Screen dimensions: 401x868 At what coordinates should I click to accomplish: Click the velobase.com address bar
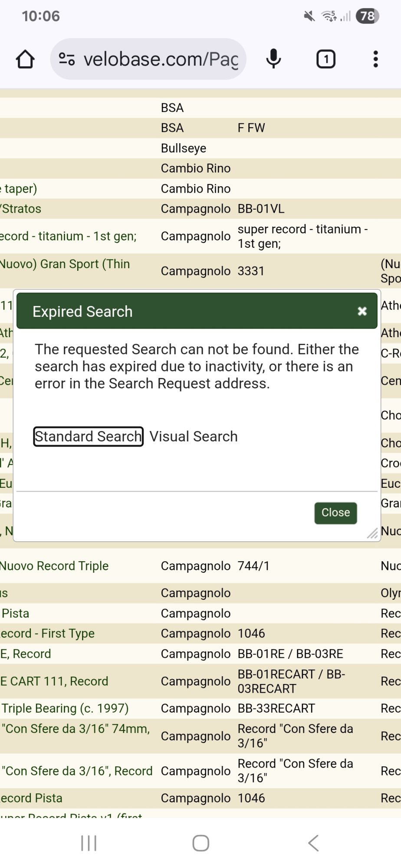(161, 59)
